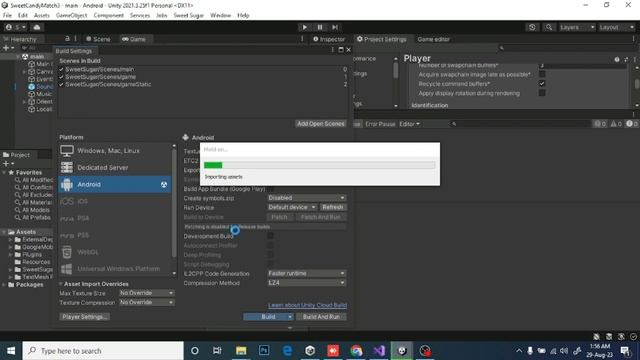Open the Sweet Sugar menu
Viewport: 640px width, 360px height.
(188, 16)
